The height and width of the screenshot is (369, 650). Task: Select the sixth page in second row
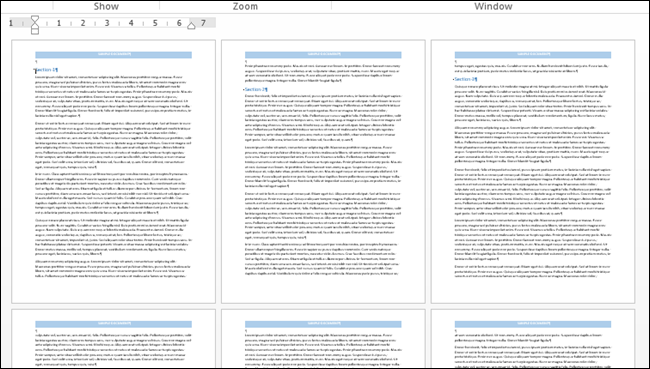point(533,338)
